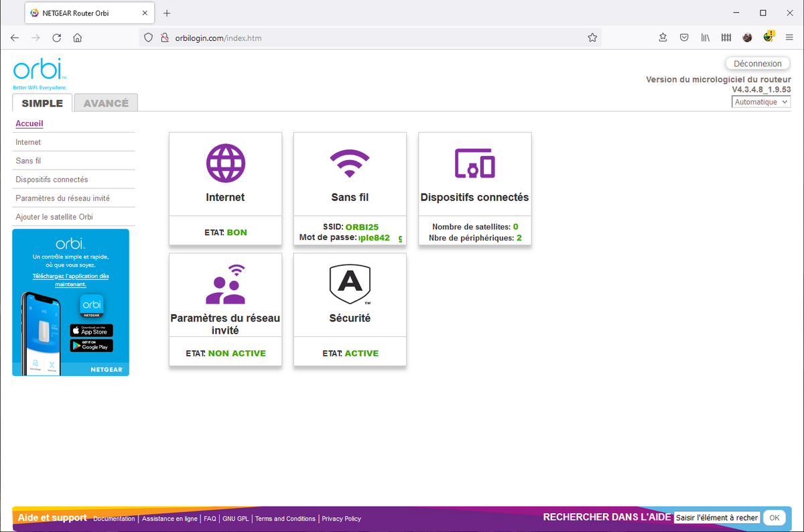Image resolution: width=804 pixels, height=532 pixels.
Task: Open Accueil in the sidebar
Action: tap(29, 124)
